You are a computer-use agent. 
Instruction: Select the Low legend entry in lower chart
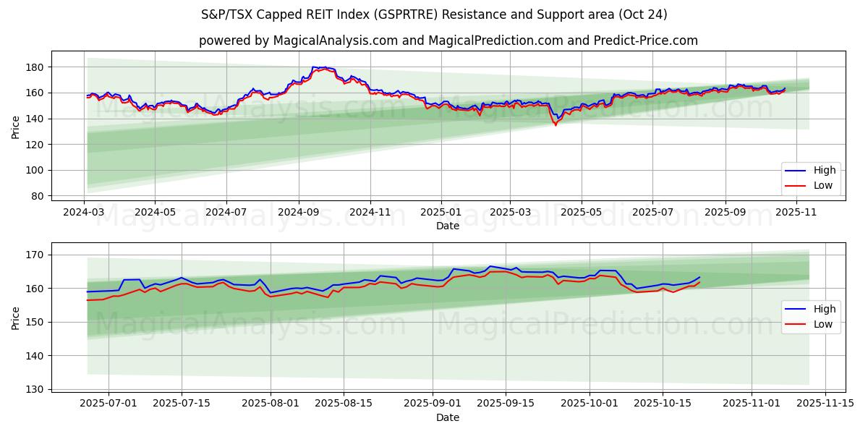coord(822,324)
